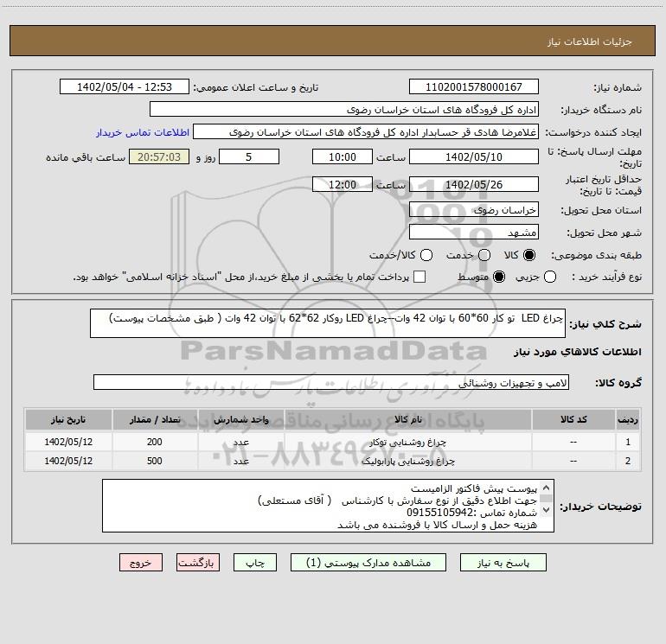Image resolution: width=666 pixels, height=644 pixels.
Task: Click the general need description text box
Action: [x=328, y=323]
